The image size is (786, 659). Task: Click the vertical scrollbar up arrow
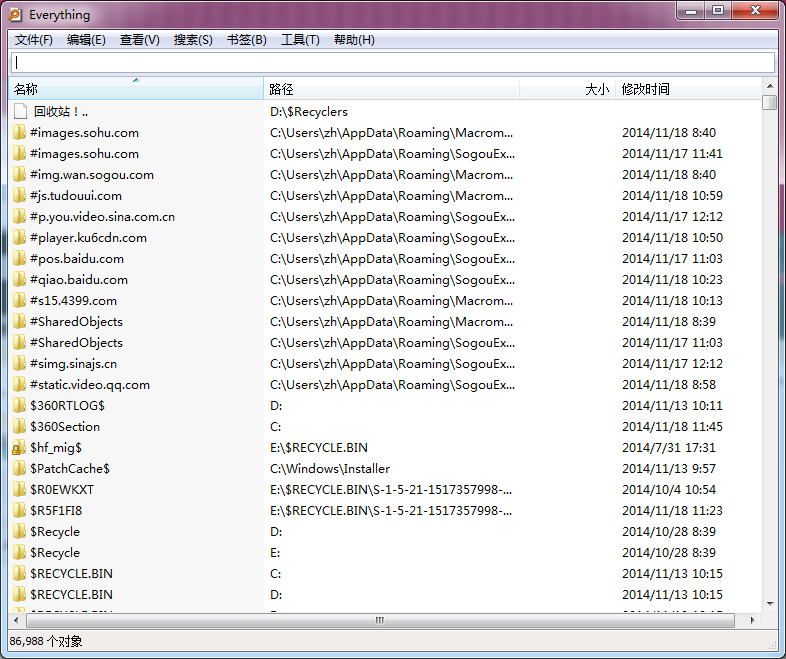click(x=770, y=86)
